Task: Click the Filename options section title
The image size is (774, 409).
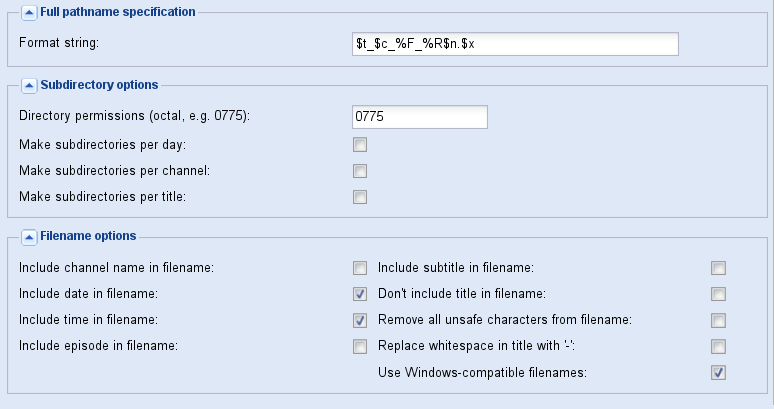Action: coord(88,236)
